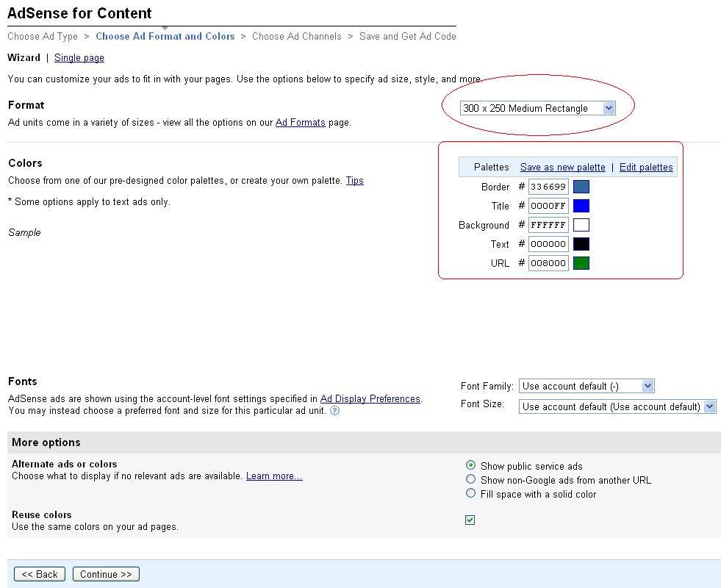Viewport: 721px width, 588px height.
Task: Uncheck the Reuse colors checkbox
Action: [470, 520]
